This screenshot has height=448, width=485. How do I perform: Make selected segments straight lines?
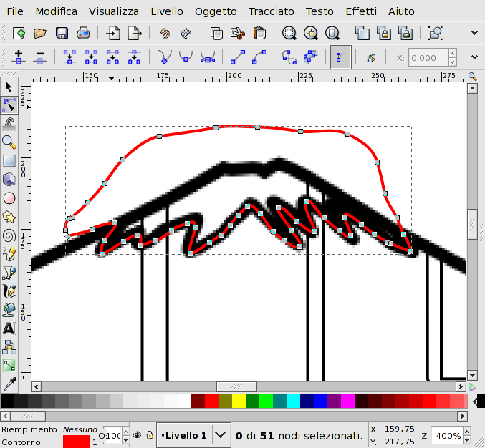click(x=238, y=57)
